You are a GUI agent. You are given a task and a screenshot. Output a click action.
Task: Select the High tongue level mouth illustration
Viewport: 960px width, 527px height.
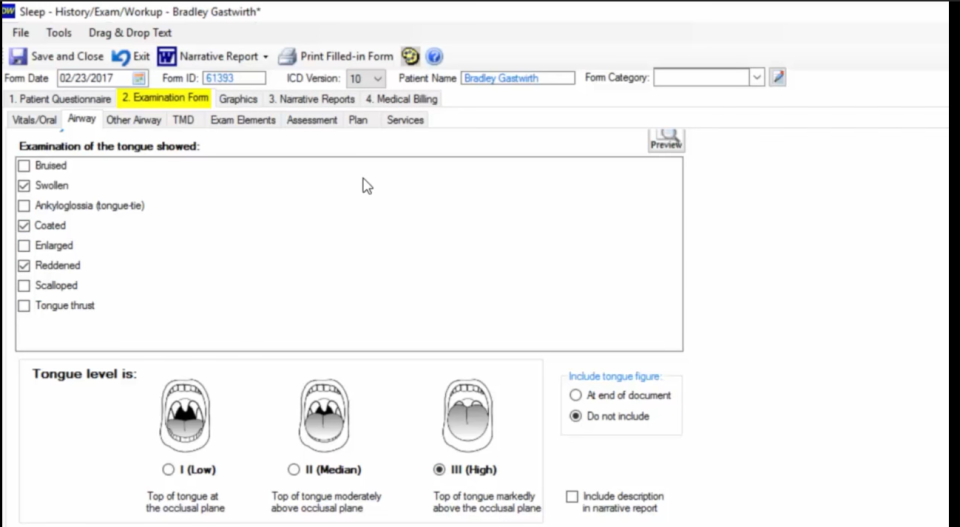pos(468,416)
